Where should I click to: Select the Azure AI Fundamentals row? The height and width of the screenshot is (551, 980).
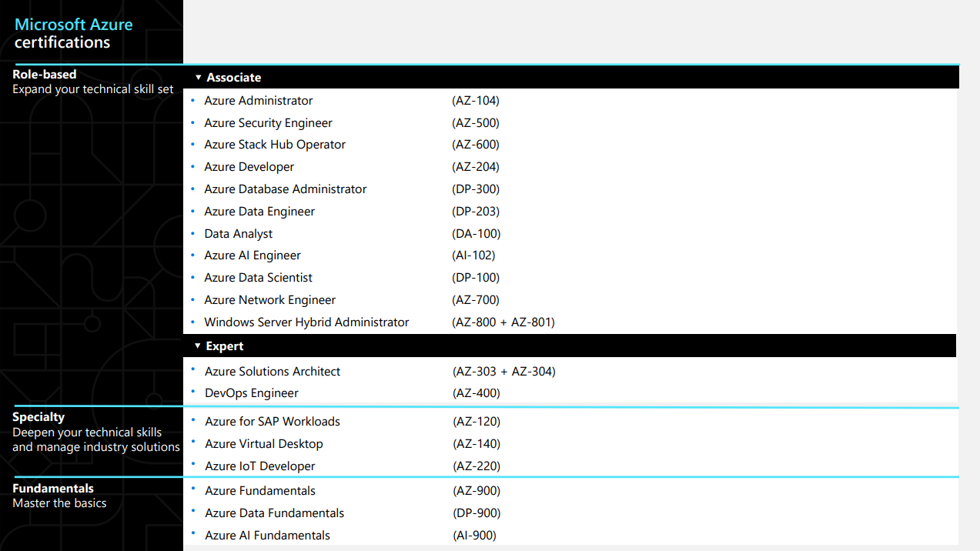268,536
